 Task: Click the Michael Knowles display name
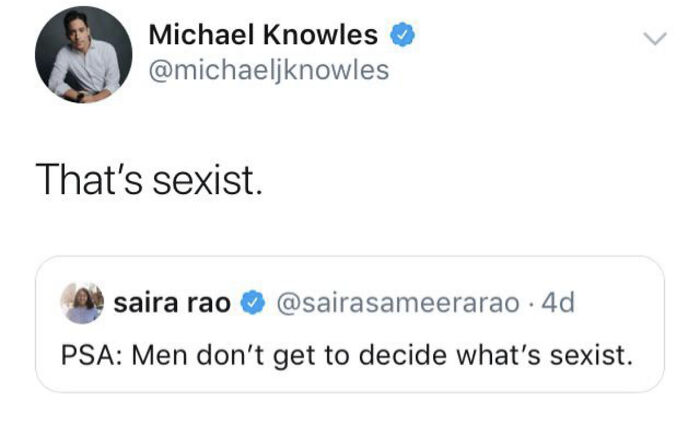point(263,36)
